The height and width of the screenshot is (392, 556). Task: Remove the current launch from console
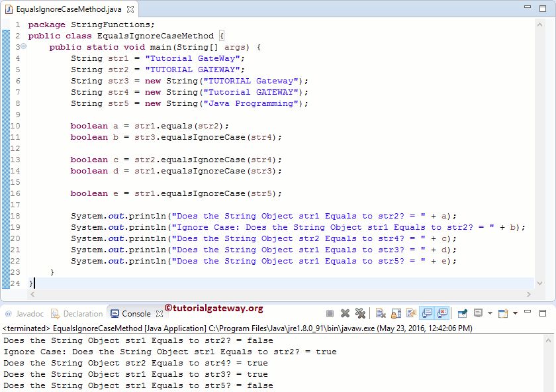pos(345,312)
